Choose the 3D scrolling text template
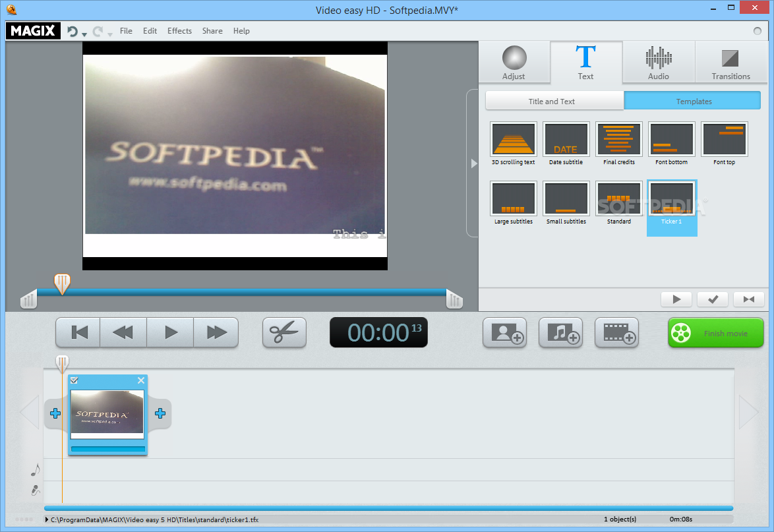The height and width of the screenshot is (532, 774). (x=514, y=144)
